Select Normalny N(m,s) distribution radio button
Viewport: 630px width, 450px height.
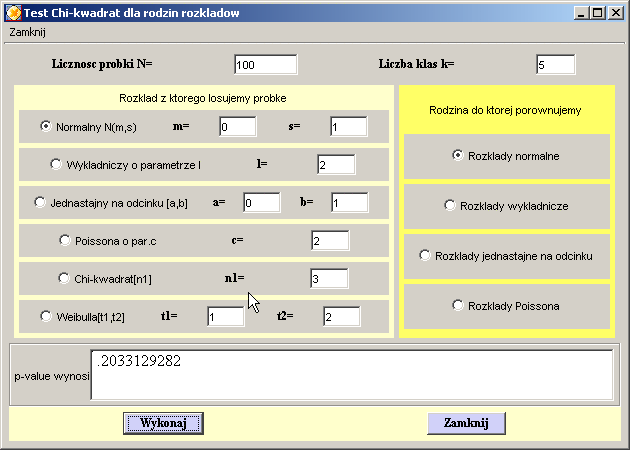(x=46, y=127)
